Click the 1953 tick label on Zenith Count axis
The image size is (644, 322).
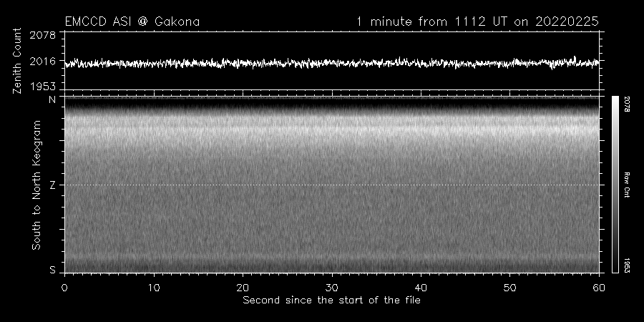pyautogui.click(x=43, y=87)
